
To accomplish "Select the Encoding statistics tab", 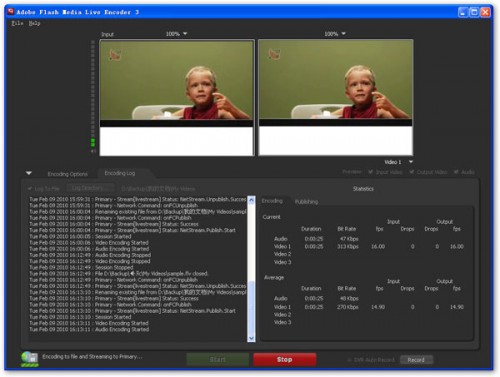I will pos(272,201).
